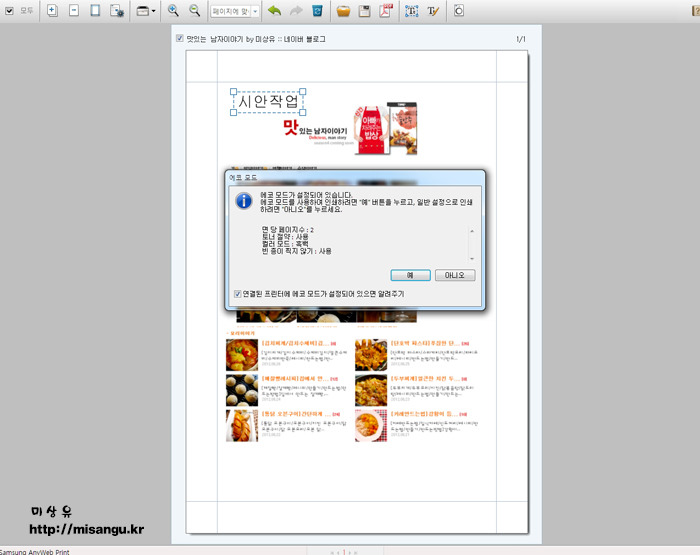Export to PDF icon
700x555 pixels.
[386, 11]
